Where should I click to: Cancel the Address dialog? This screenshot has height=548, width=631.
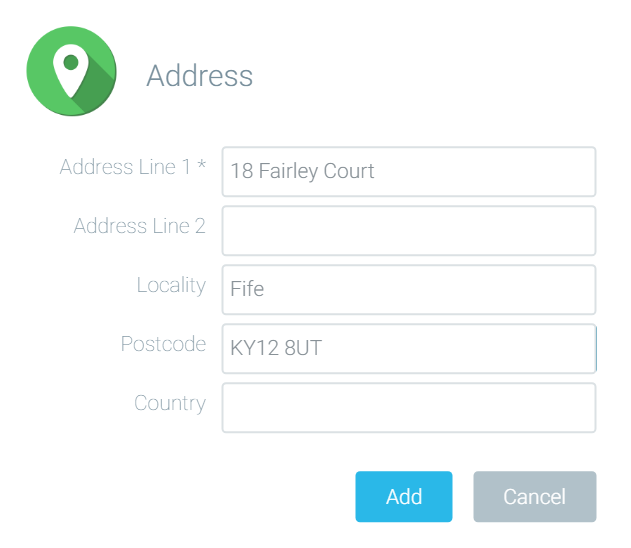[x=535, y=496]
